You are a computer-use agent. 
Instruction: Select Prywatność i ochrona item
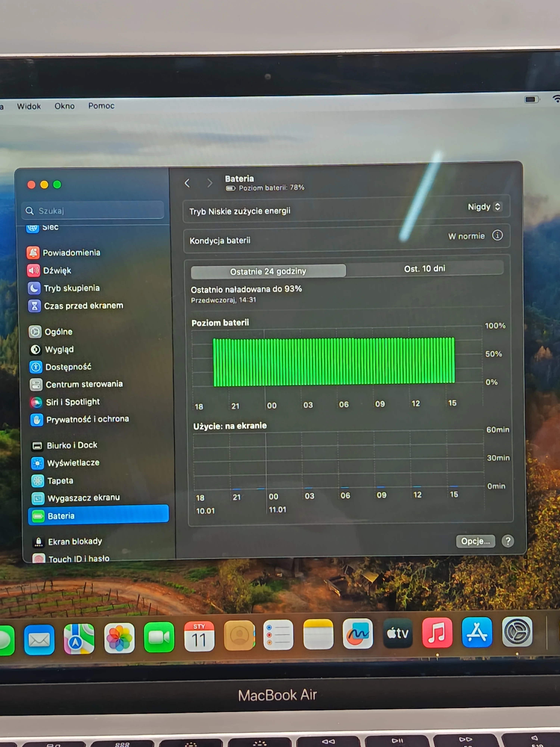pos(87,419)
